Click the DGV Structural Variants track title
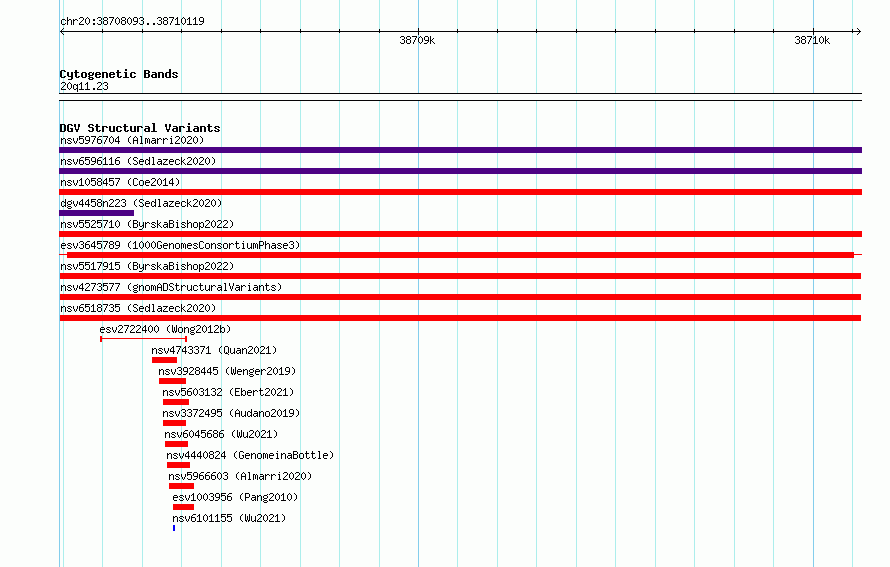890x567 pixels. click(140, 128)
